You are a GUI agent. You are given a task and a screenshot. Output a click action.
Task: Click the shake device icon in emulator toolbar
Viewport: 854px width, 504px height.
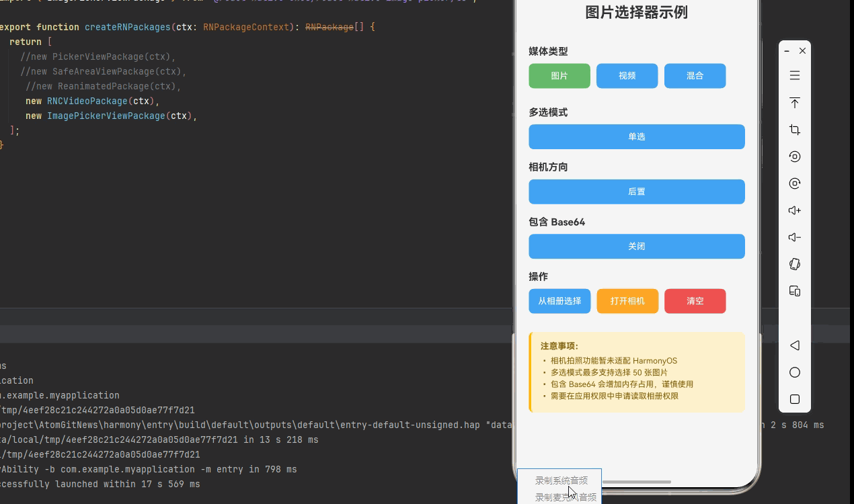pyautogui.click(x=794, y=264)
